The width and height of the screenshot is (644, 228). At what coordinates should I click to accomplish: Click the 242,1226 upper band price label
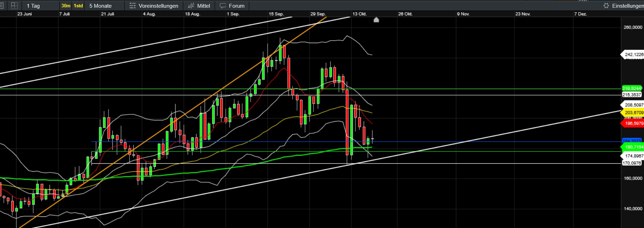tap(633, 55)
